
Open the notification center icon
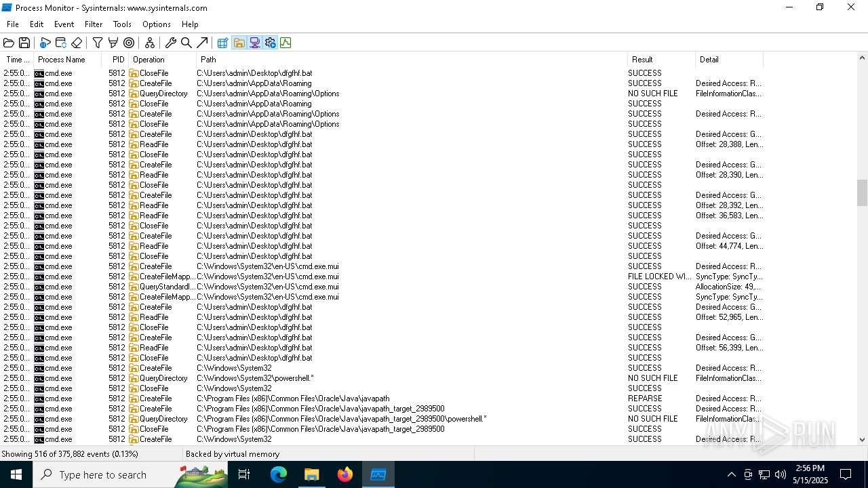(x=846, y=474)
